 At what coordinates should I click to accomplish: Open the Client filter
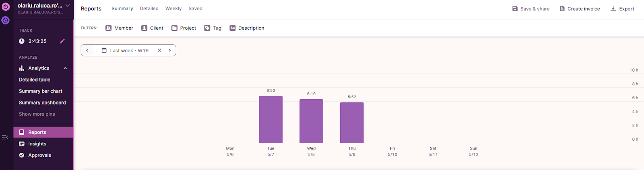152,28
